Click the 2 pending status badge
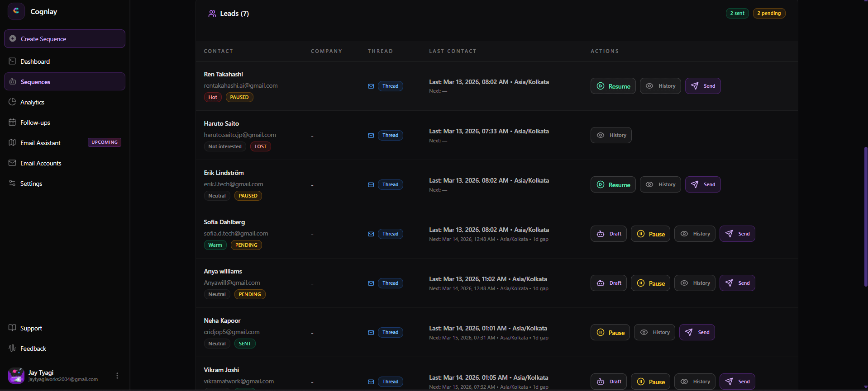 click(x=769, y=13)
